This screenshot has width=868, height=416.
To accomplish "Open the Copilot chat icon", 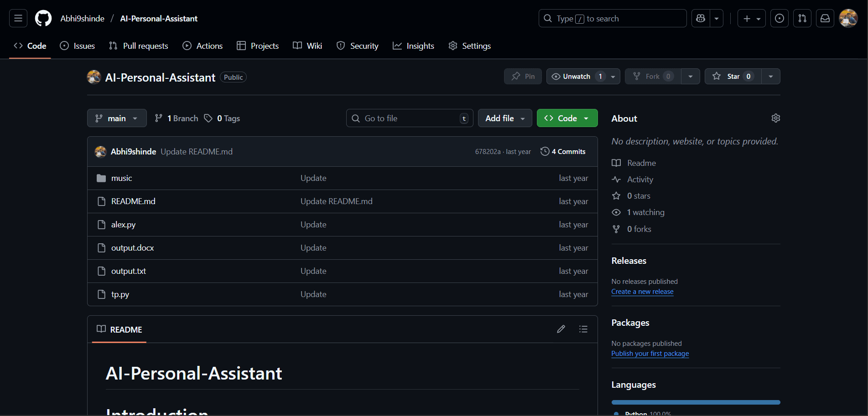I will 701,18.
